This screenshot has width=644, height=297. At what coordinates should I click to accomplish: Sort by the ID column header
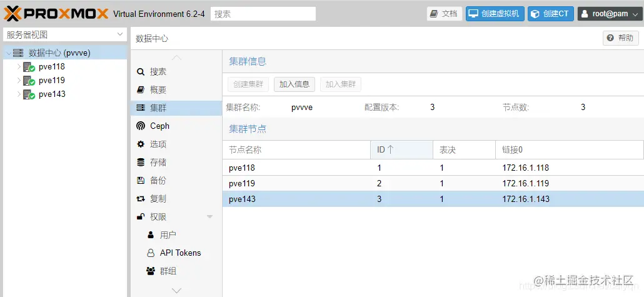(401, 150)
